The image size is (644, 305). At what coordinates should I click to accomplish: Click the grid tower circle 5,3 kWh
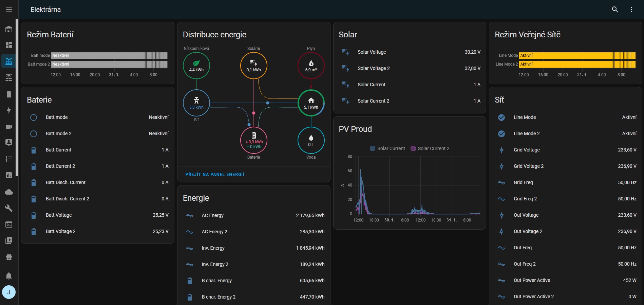click(x=196, y=103)
